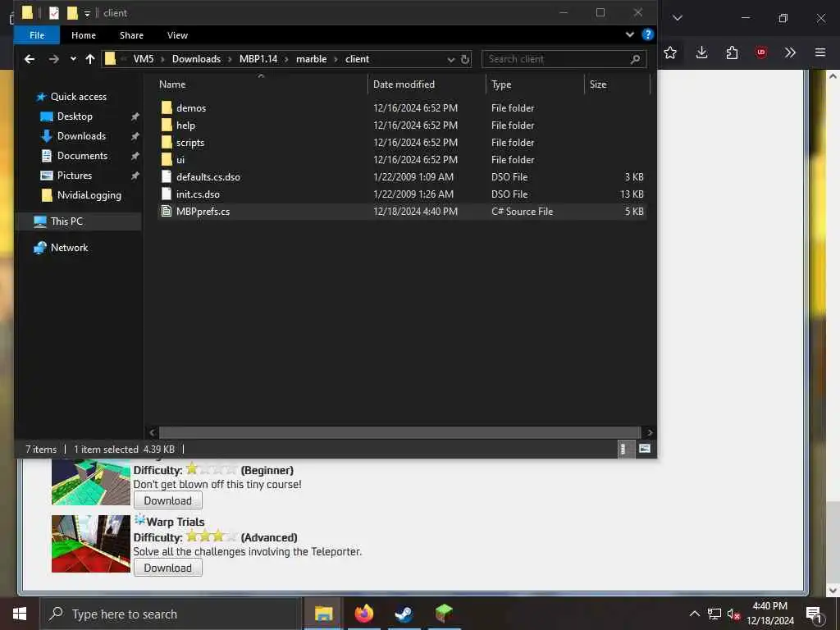Show more browser toolbar tools chevrons
Screen dimensions: 840x630
point(790,52)
